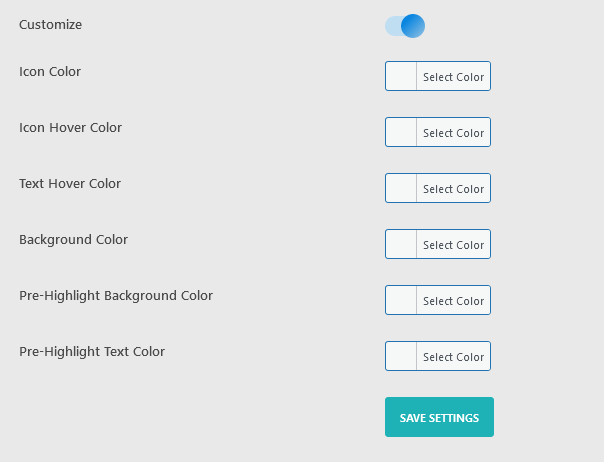604x462 pixels.
Task: Open Select Color for Background Color
Action: pyautogui.click(x=453, y=245)
